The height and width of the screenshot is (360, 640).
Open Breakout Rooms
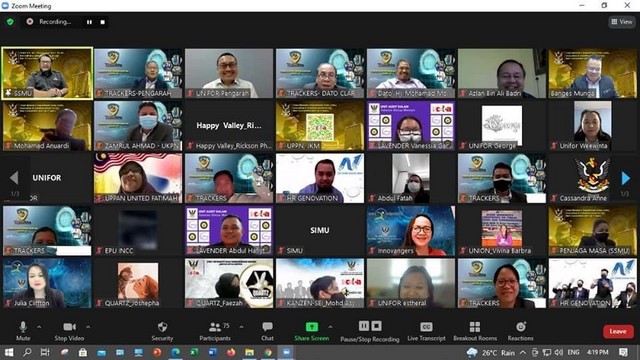coord(475,331)
